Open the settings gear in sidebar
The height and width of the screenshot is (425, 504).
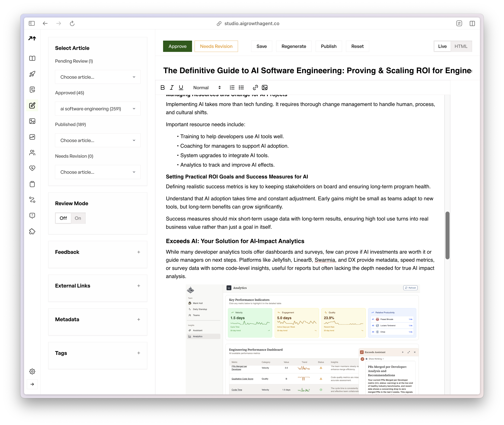click(32, 371)
